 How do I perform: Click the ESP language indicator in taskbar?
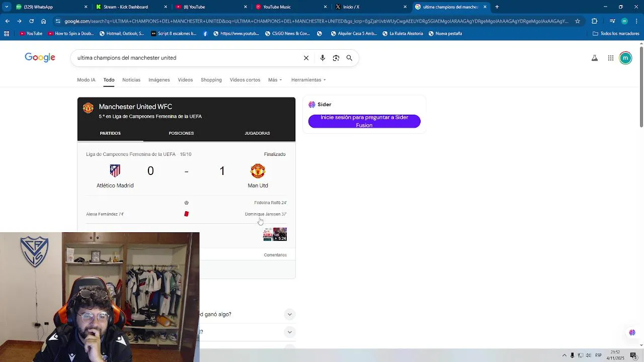598,355
